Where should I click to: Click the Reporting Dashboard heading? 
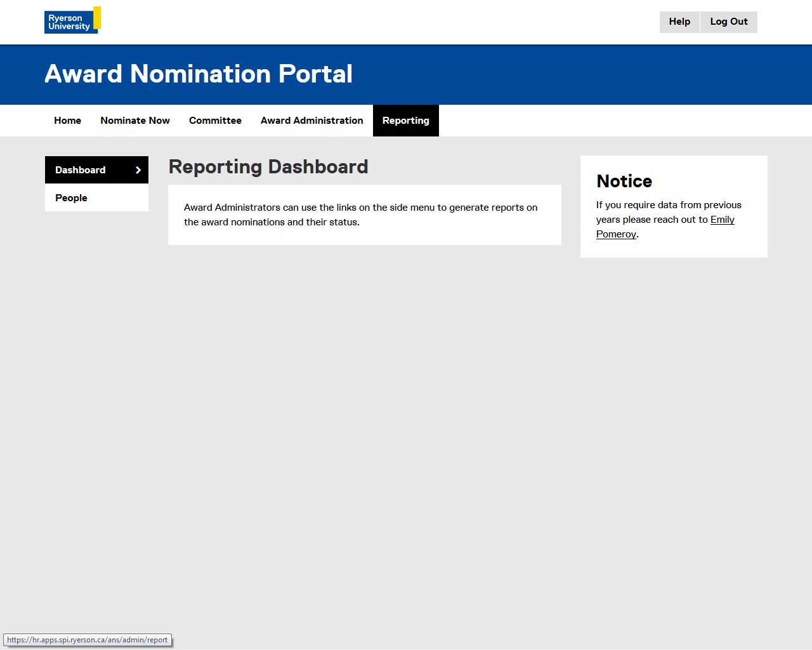[x=268, y=167]
